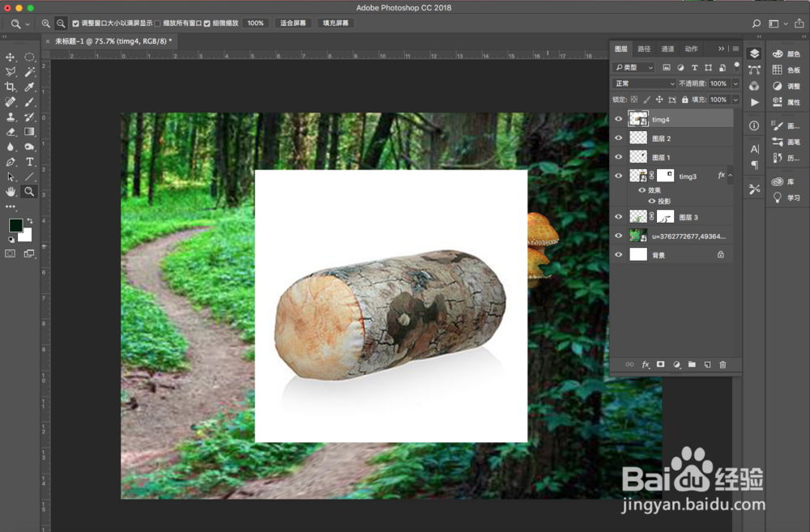Image resolution: width=810 pixels, height=532 pixels.
Task: Click the Zoom Out magnifier in options bar
Action: tap(61, 23)
